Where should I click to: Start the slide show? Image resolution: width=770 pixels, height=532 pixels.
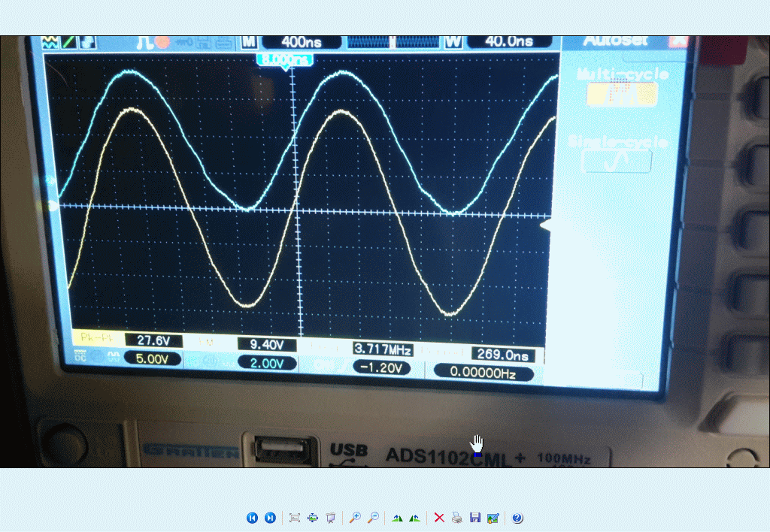click(330, 518)
